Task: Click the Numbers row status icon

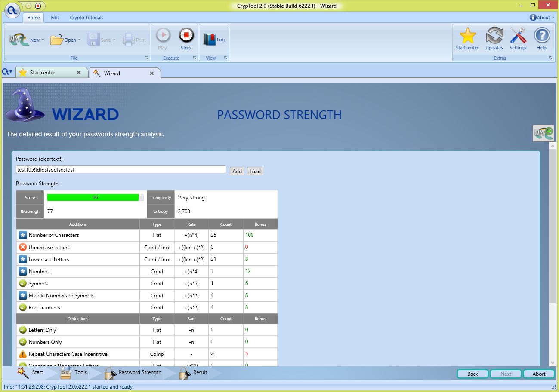Action: [x=23, y=271]
